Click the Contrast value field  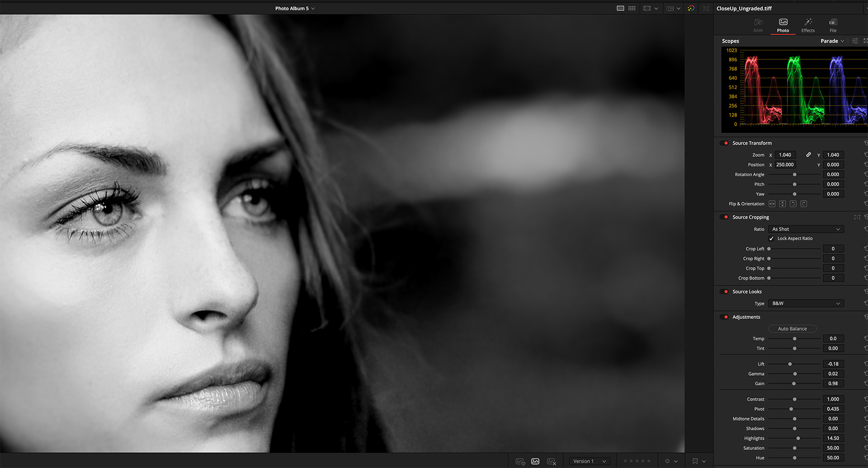pyautogui.click(x=833, y=399)
